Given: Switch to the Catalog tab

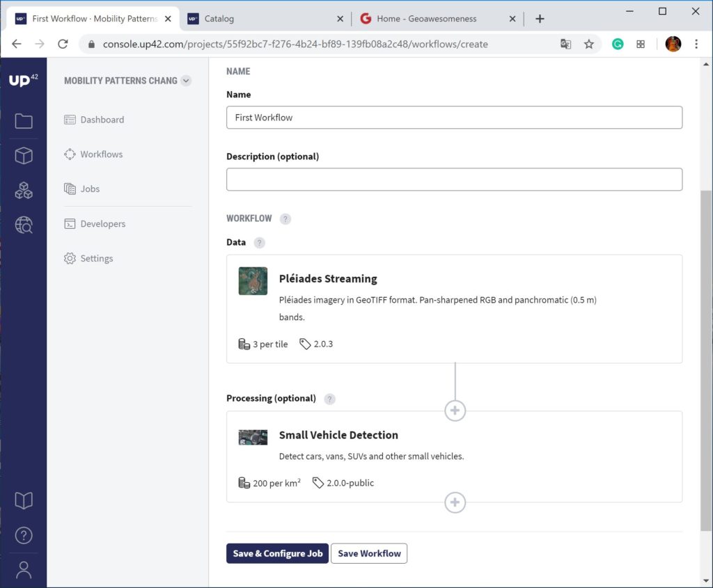Looking at the screenshot, I should point(264,19).
